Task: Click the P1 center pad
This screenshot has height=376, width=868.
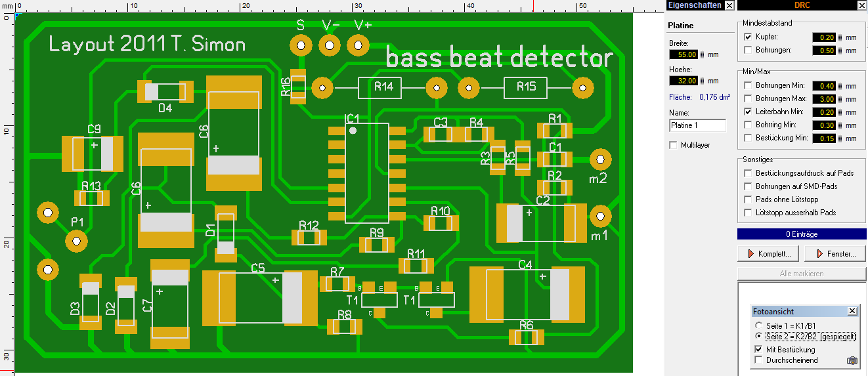Action: click(x=76, y=241)
